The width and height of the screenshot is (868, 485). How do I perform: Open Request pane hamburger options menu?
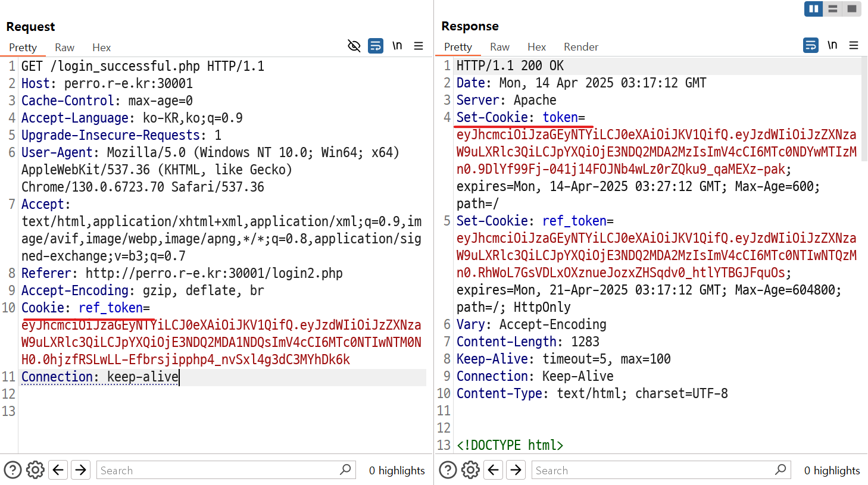point(419,46)
